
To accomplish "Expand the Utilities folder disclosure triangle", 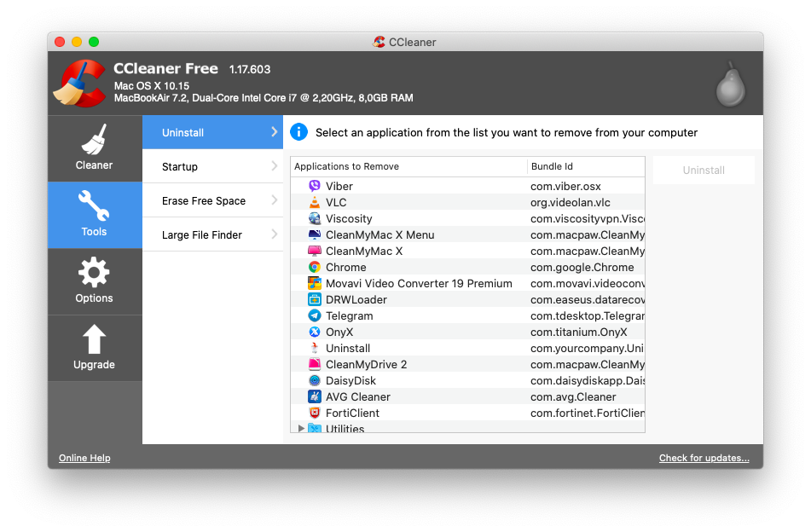I will (301, 428).
